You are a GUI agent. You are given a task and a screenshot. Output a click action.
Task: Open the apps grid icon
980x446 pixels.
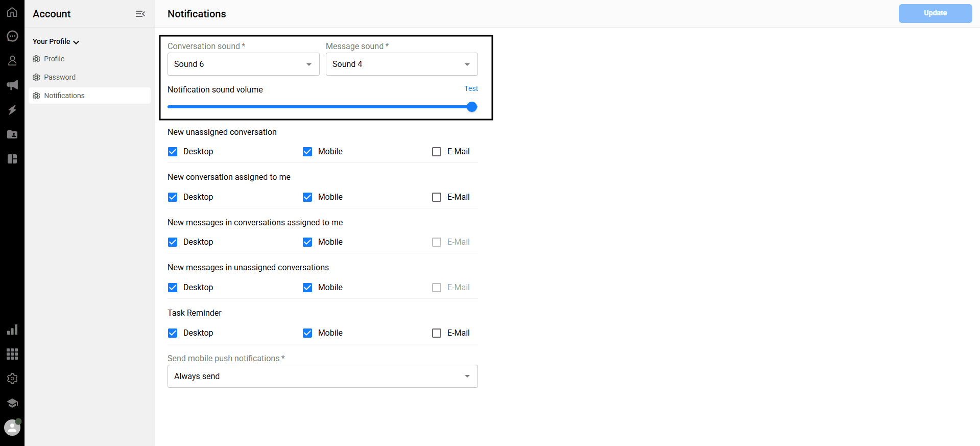(x=12, y=354)
